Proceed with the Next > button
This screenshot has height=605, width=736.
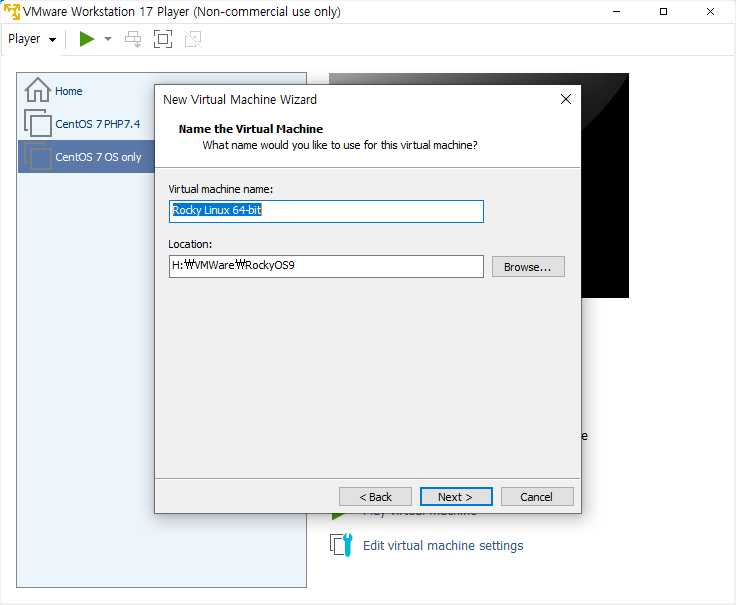pyautogui.click(x=456, y=497)
